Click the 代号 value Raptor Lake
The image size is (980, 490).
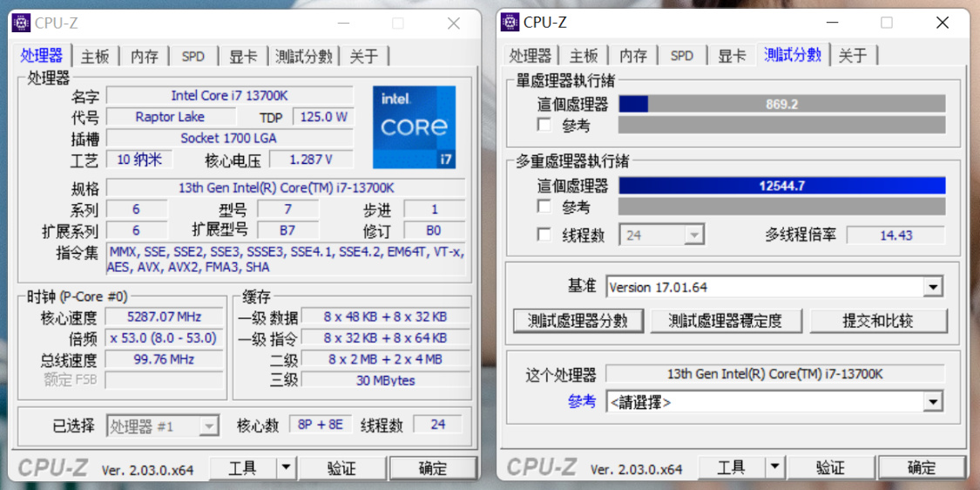(x=170, y=117)
